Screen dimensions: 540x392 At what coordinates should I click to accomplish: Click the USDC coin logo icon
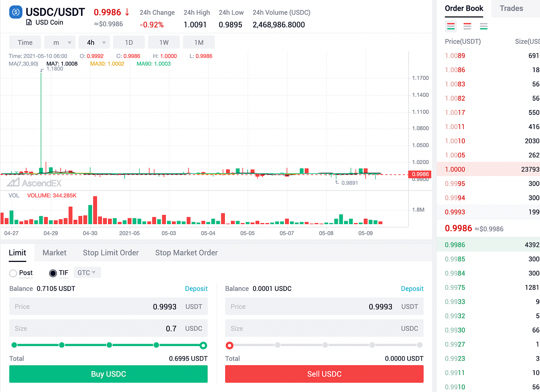tap(16, 12)
